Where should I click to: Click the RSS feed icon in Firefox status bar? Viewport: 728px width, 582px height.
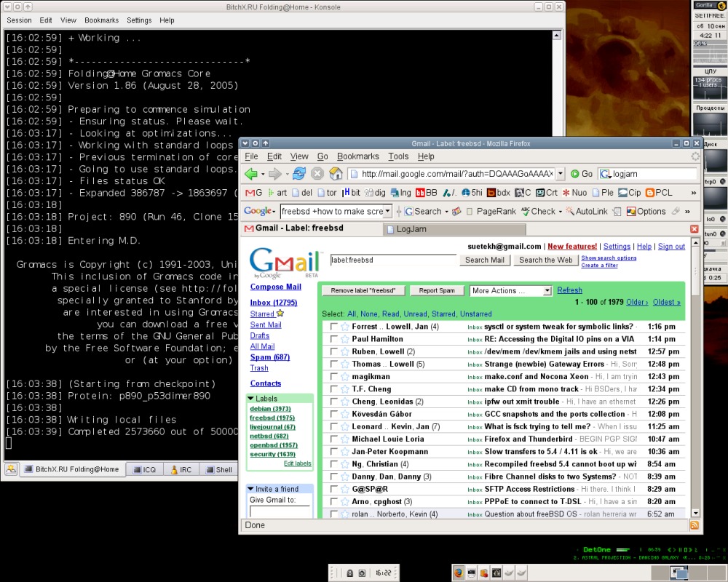(x=695, y=525)
